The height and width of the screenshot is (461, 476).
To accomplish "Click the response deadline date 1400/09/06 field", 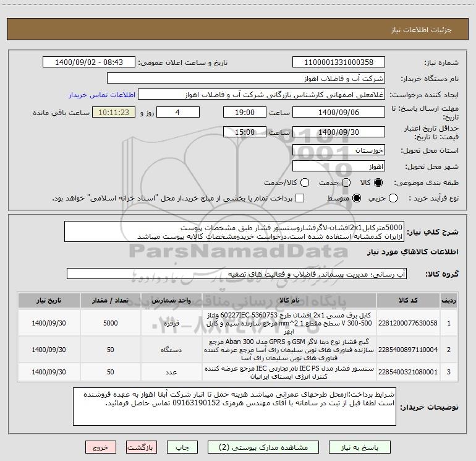I will point(339,112).
